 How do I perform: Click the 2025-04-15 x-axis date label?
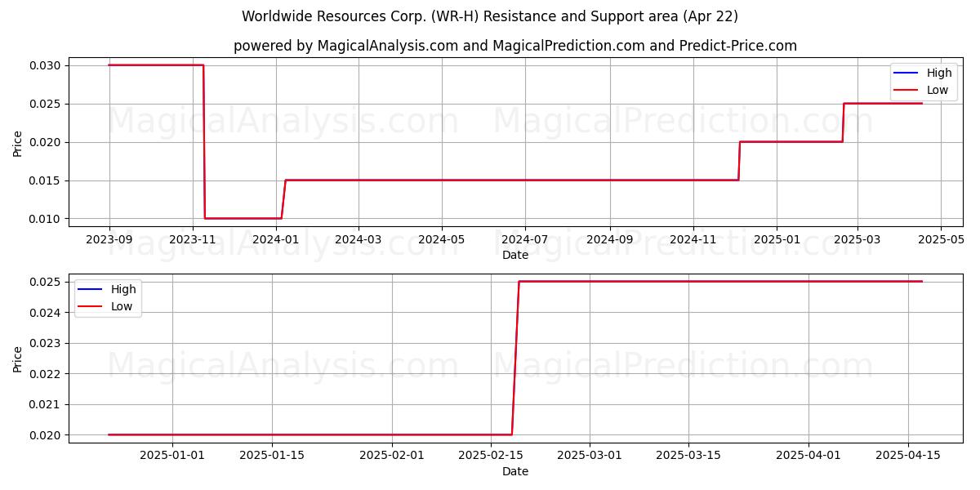pyautogui.click(x=908, y=456)
